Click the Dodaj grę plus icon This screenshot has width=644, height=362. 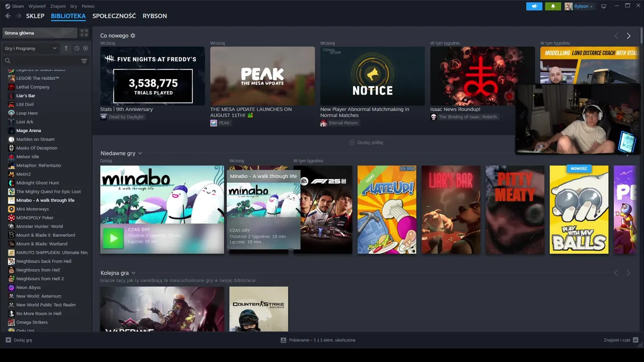coord(8,340)
